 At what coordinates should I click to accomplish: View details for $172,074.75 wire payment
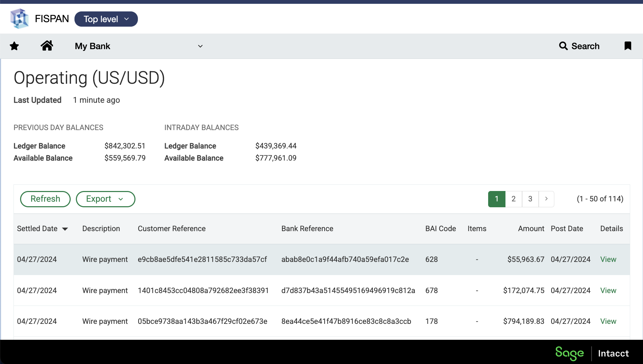click(608, 291)
